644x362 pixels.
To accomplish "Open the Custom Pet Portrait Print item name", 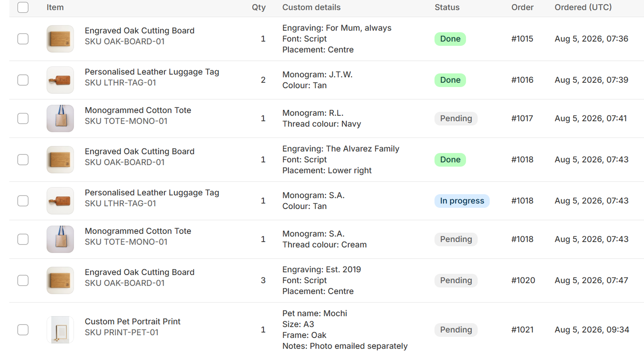I will pyautogui.click(x=132, y=321).
